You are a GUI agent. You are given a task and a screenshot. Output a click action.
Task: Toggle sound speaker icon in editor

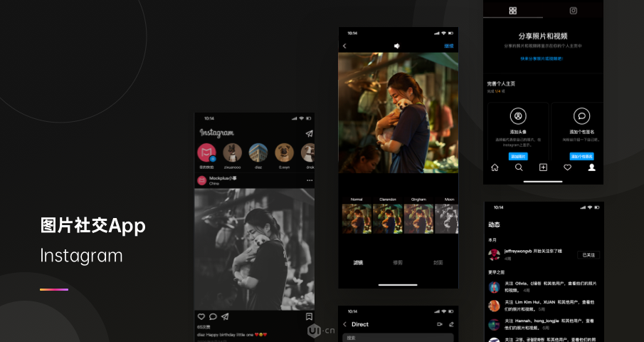[397, 46]
